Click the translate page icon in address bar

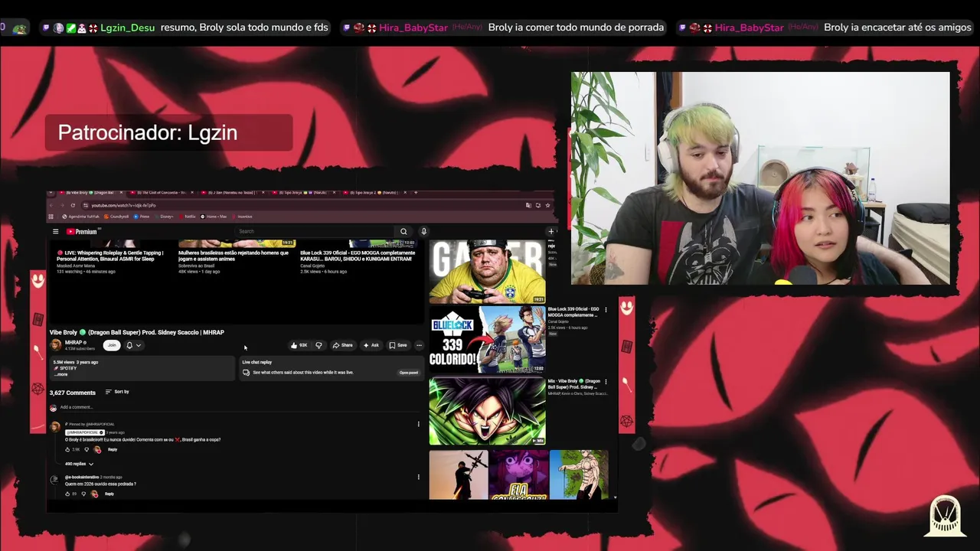528,205
